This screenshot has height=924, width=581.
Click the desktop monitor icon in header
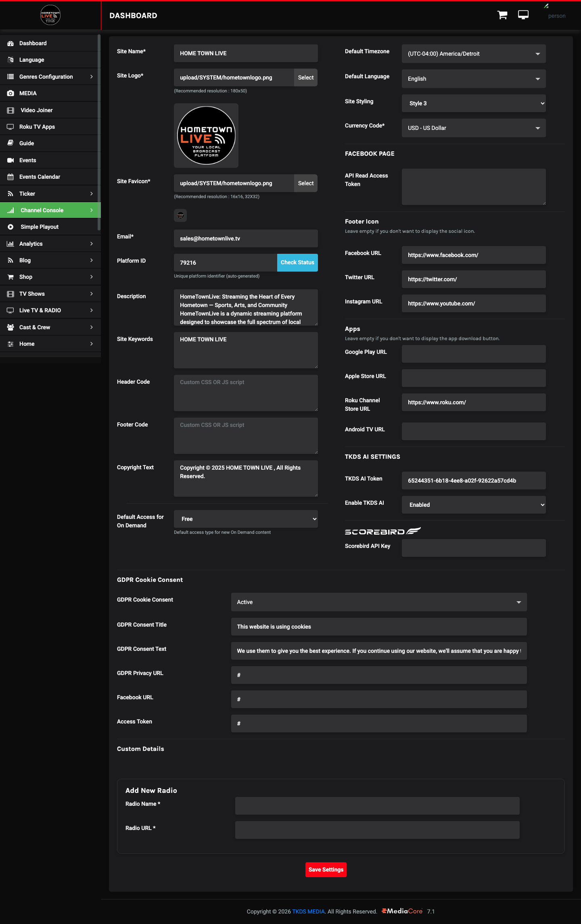point(523,15)
